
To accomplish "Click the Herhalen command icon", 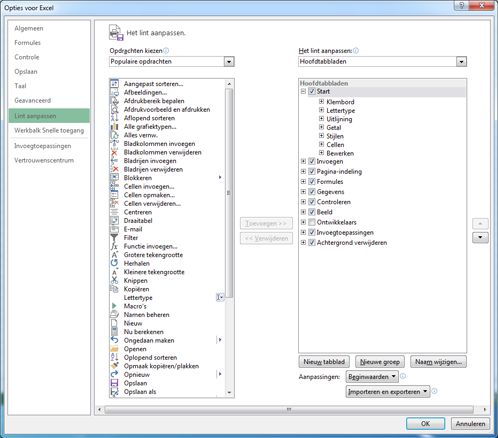I will tap(114, 263).
